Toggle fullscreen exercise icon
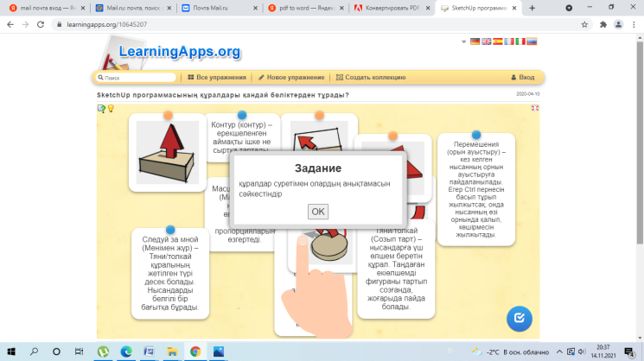 point(535,108)
